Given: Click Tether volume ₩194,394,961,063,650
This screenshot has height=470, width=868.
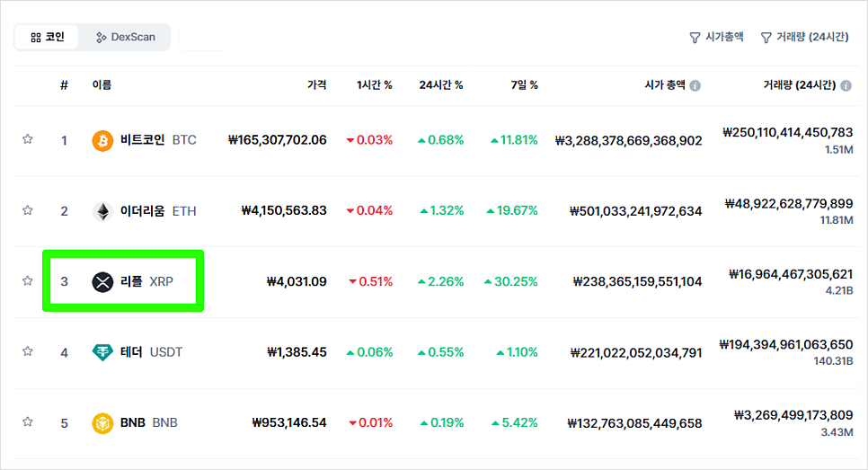Looking at the screenshot, I should (786, 344).
